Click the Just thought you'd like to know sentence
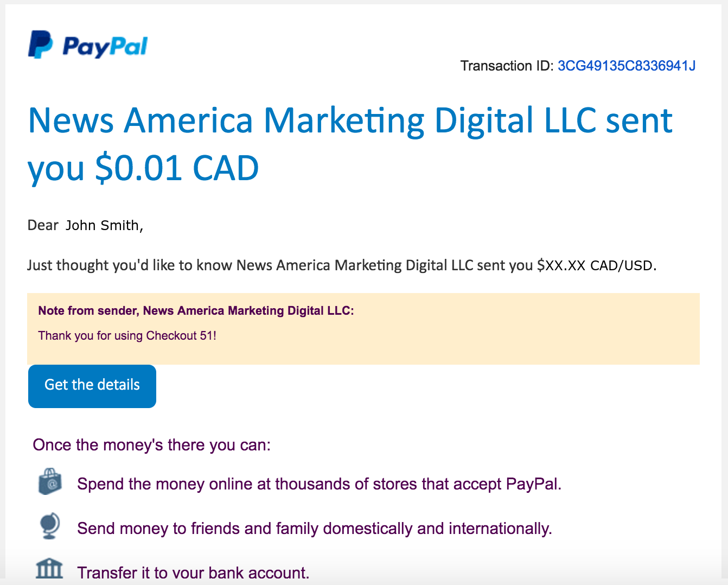 pos(342,265)
